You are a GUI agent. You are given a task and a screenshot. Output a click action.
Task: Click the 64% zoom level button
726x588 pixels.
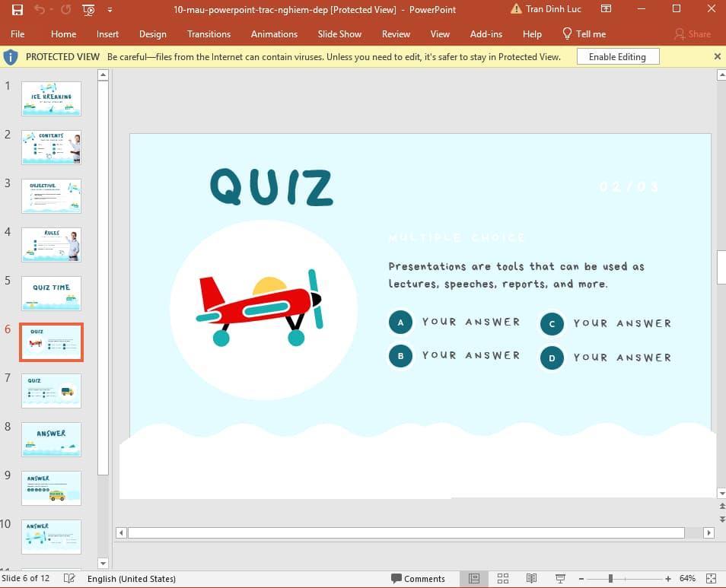(x=687, y=579)
